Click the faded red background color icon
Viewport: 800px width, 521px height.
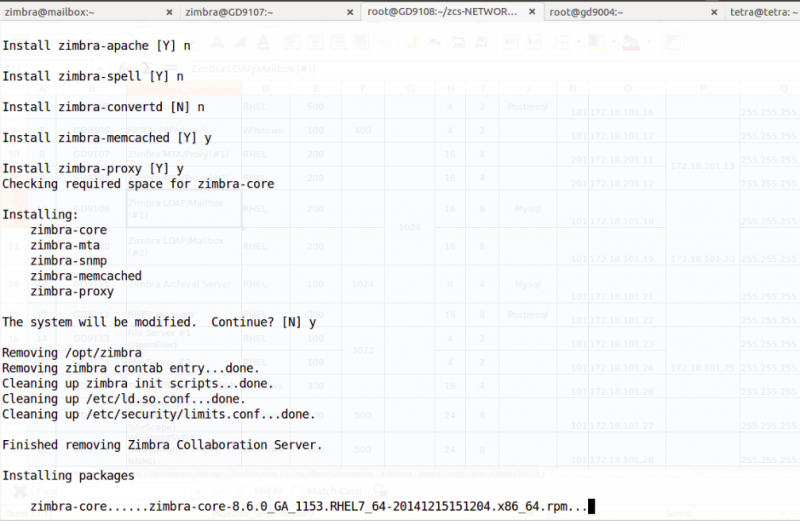631,42
